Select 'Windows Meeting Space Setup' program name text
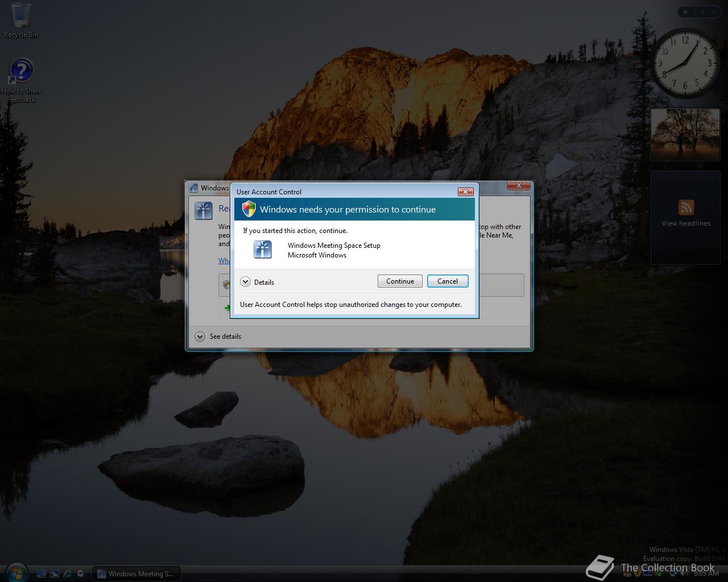 tap(334, 246)
